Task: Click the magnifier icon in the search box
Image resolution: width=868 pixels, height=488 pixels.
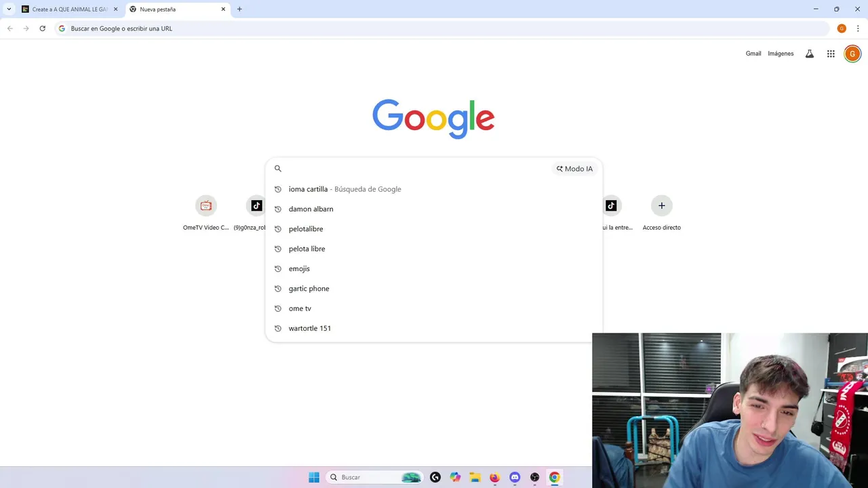Action: [277, 169]
